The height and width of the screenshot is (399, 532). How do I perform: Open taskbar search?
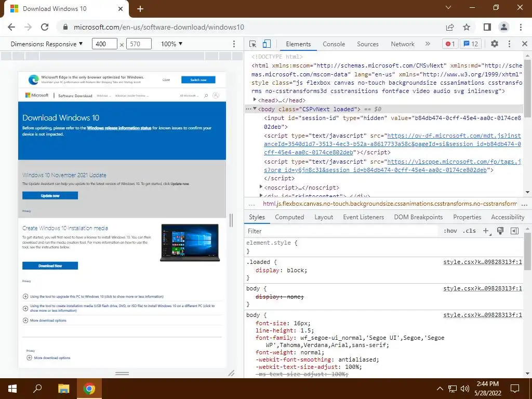click(37, 389)
